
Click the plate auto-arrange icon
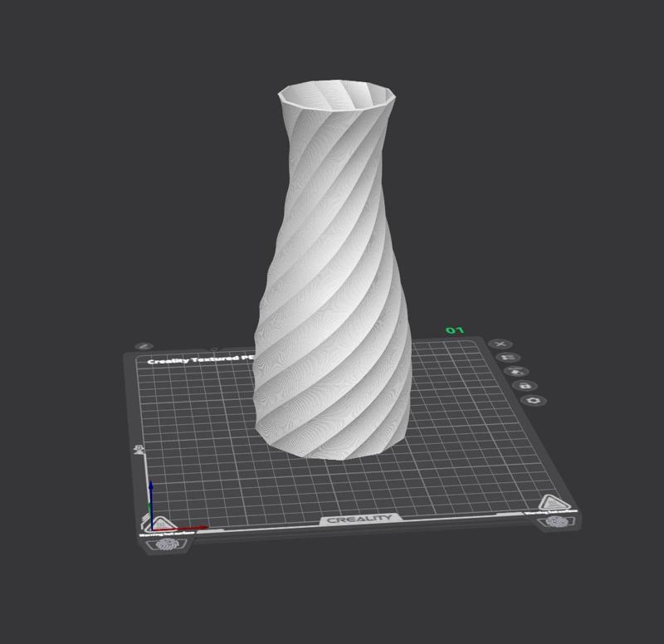coord(508,358)
